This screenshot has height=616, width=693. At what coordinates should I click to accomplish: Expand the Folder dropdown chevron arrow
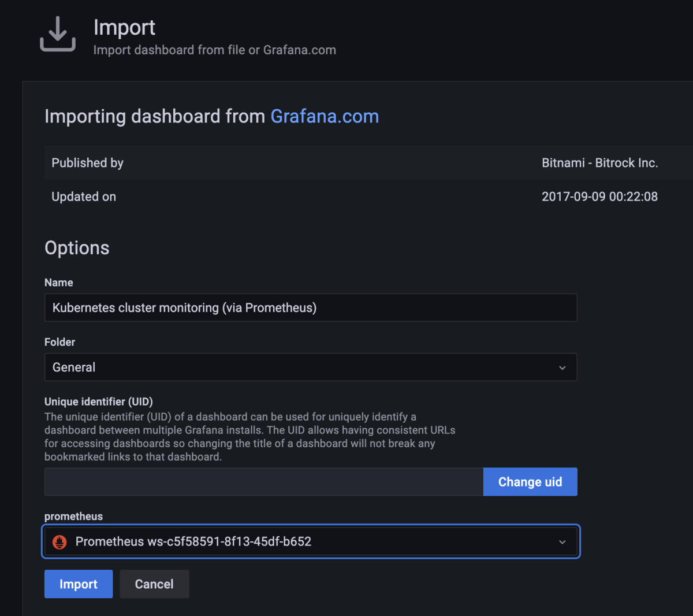562,368
